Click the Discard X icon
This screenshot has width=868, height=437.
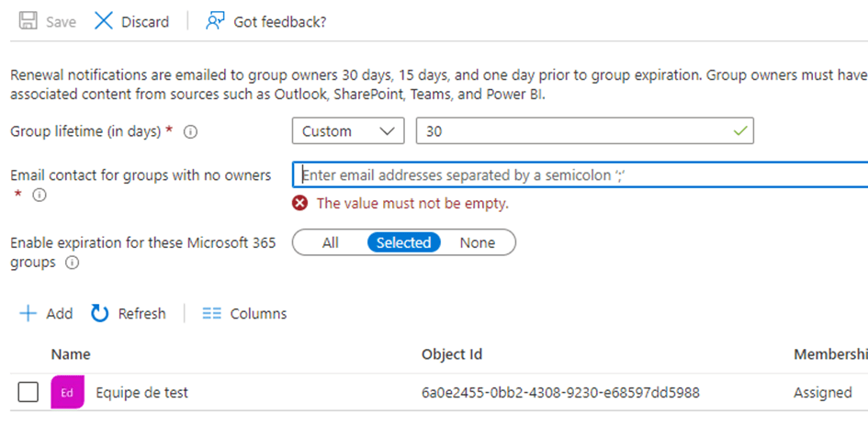[104, 21]
